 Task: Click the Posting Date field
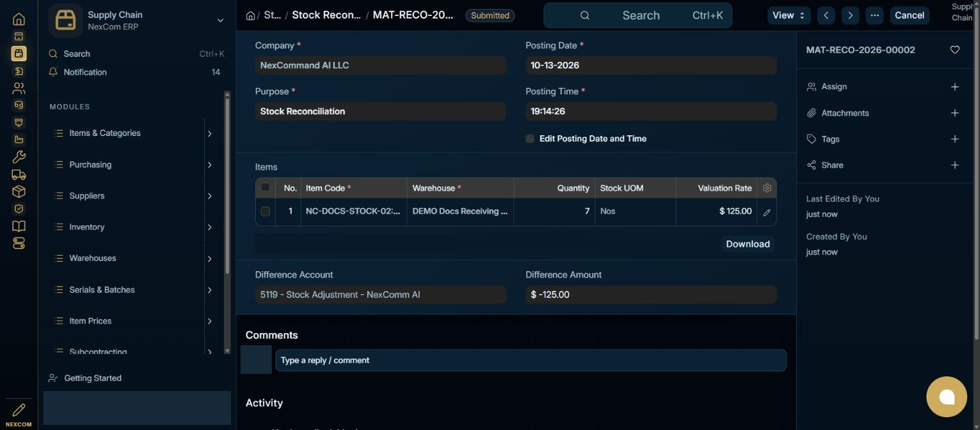(651, 65)
